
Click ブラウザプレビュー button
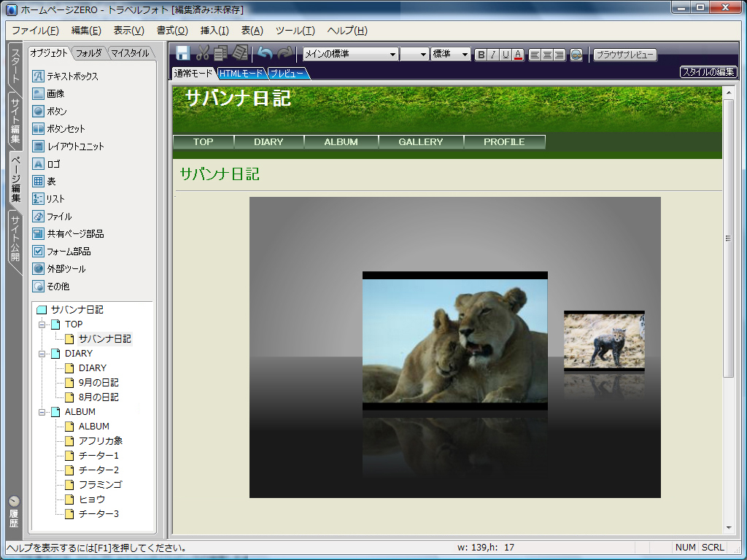tap(625, 55)
